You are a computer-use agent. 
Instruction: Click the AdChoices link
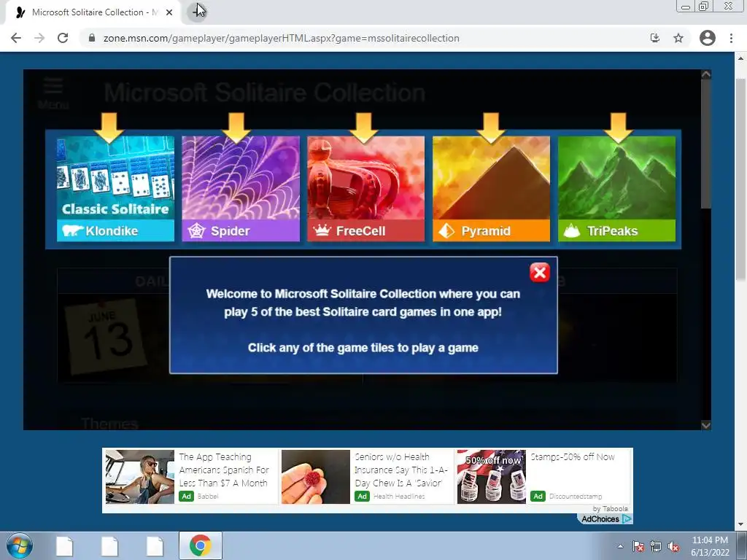coord(606,519)
